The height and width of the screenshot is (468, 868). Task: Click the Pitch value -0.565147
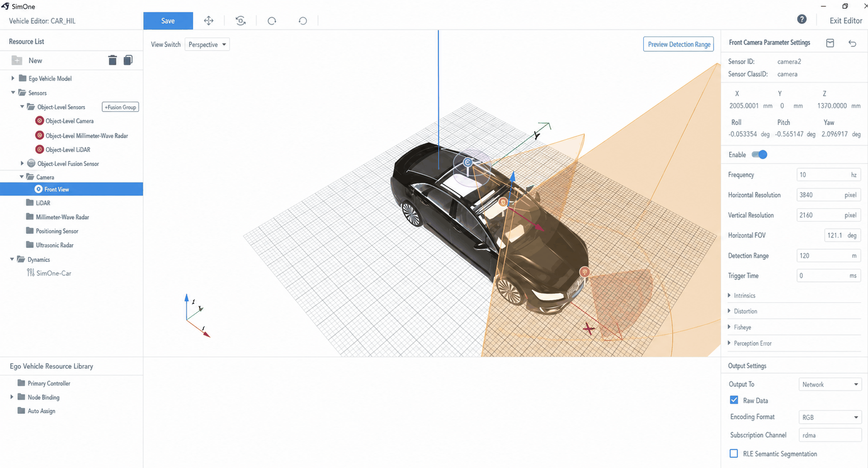pos(789,134)
